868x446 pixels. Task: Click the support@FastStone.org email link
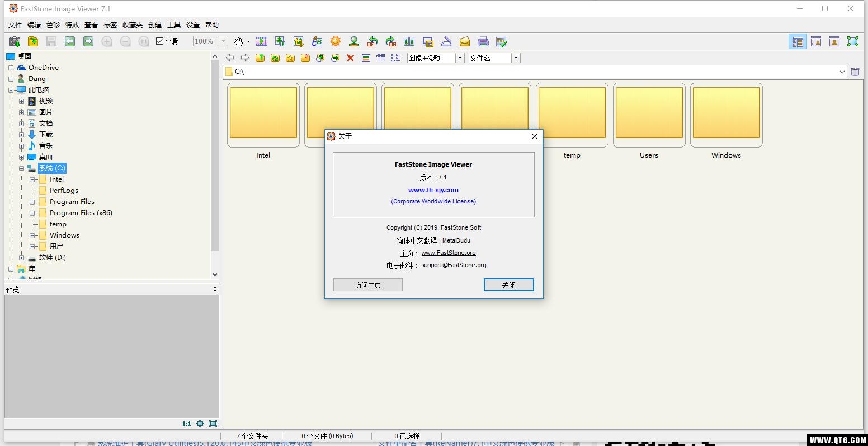point(454,265)
